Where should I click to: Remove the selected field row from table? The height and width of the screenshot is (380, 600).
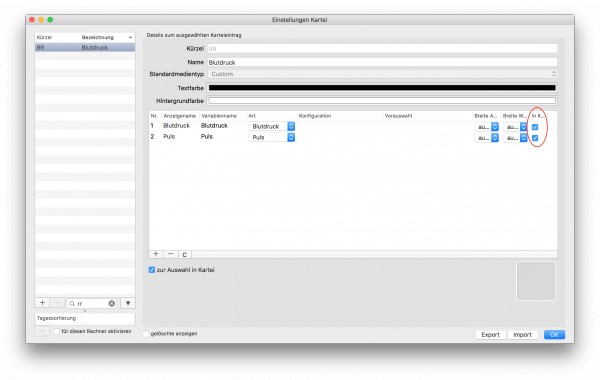coord(171,254)
